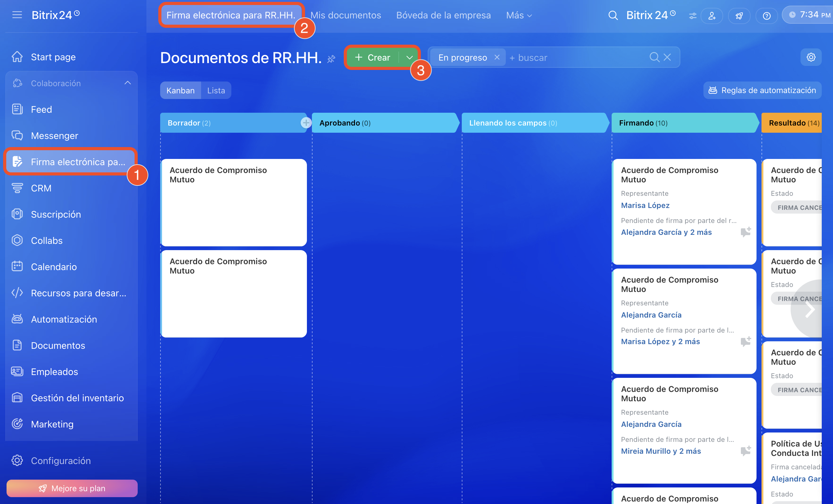Collapse the Colaboración section

click(x=127, y=83)
